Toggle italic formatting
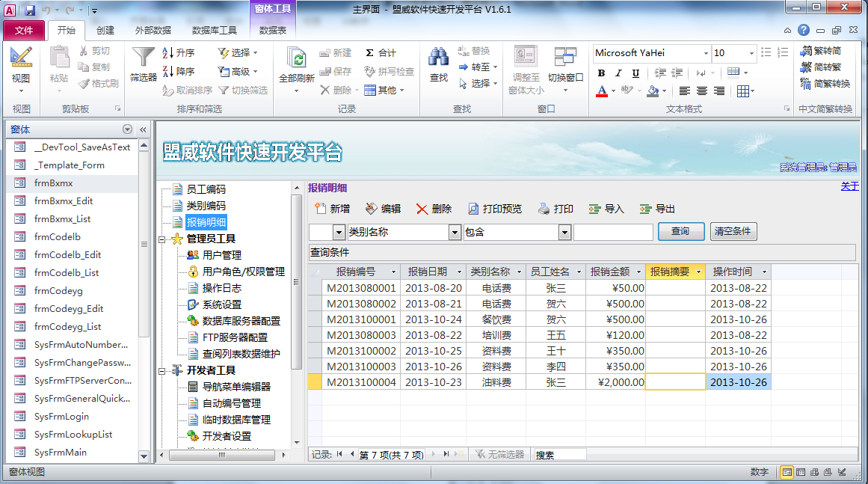The height and width of the screenshot is (484, 868). click(x=618, y=73)
